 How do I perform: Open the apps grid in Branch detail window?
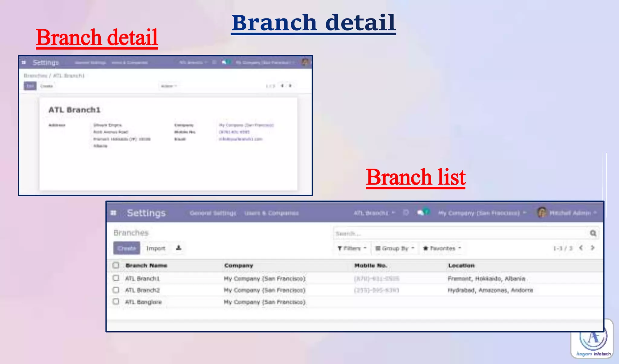point(24,63)
